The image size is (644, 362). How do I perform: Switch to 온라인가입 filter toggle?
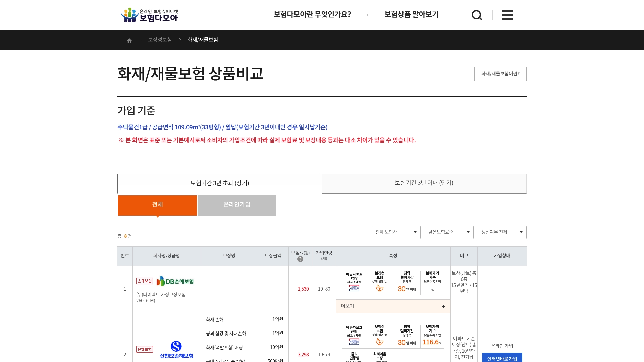point(237,205)
